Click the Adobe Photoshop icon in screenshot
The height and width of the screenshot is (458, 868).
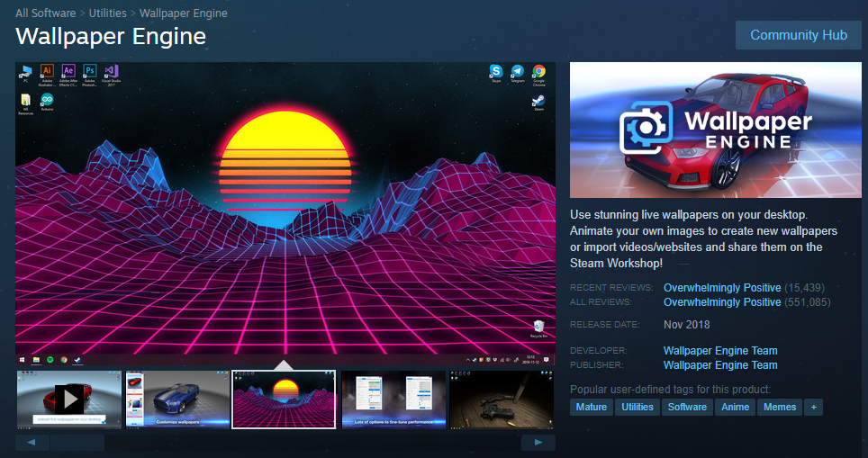click(x=90, y=74)
